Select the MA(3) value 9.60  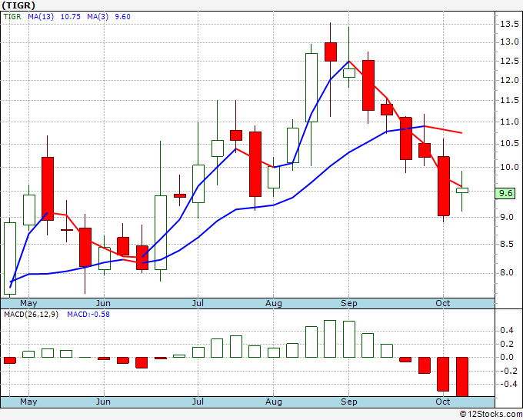[x=122, y=17]
